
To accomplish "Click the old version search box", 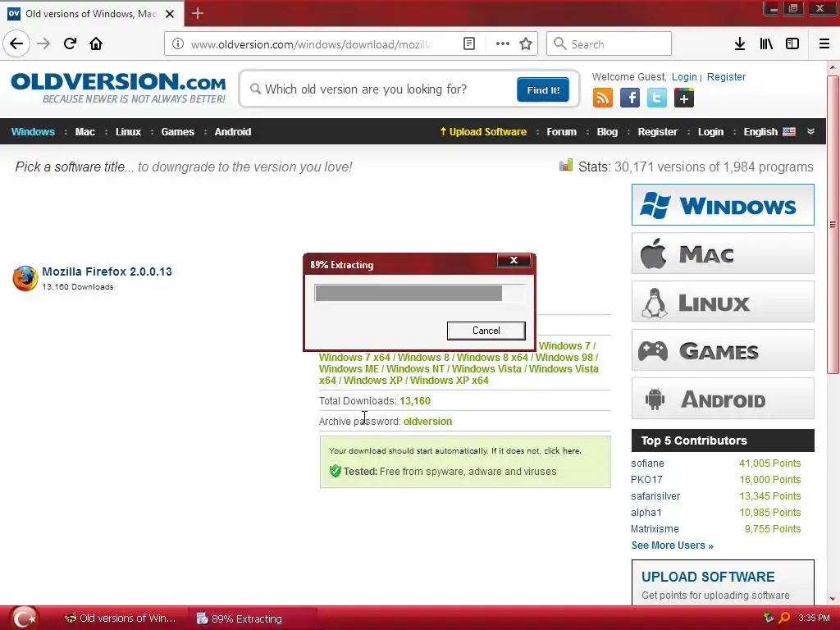I will pyautogui.click(x=379, y=89).
